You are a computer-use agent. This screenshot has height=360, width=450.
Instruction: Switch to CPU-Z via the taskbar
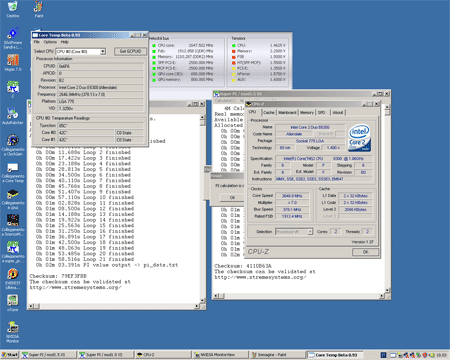click(x=162, y=355)
